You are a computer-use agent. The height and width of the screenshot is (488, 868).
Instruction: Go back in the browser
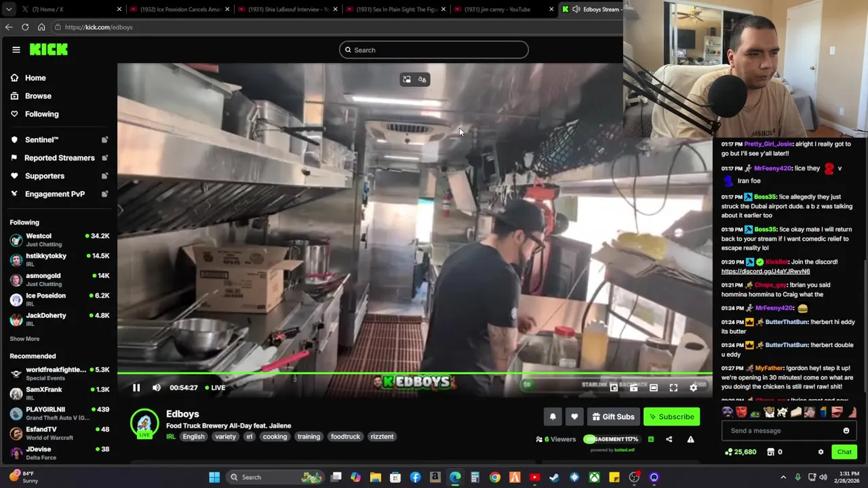point(8,27)
